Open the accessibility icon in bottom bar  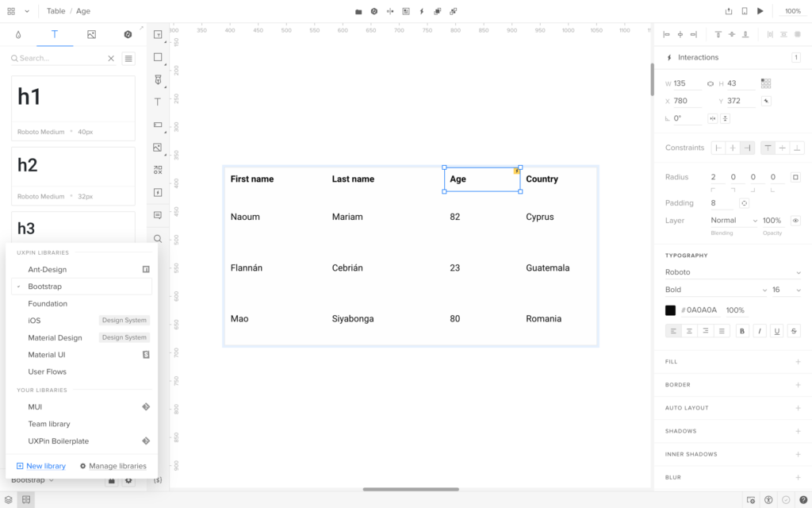coord(768,500)
